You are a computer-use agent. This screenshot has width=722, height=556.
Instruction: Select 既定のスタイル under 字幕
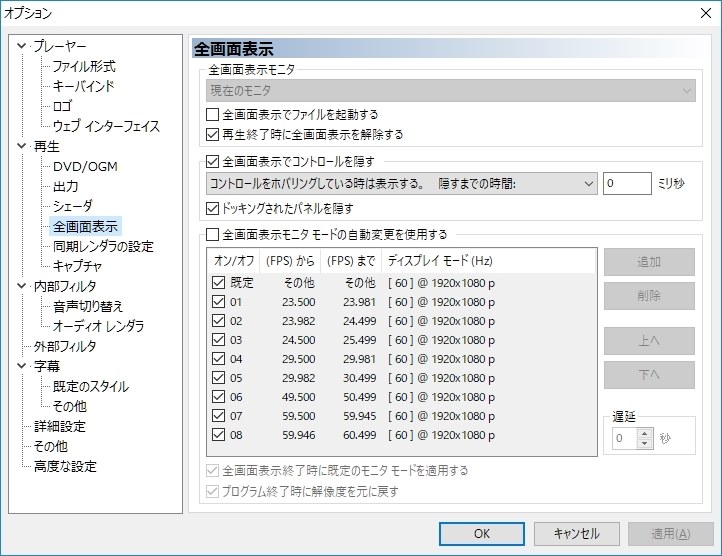pyautogui.click(x=91, y=386)
